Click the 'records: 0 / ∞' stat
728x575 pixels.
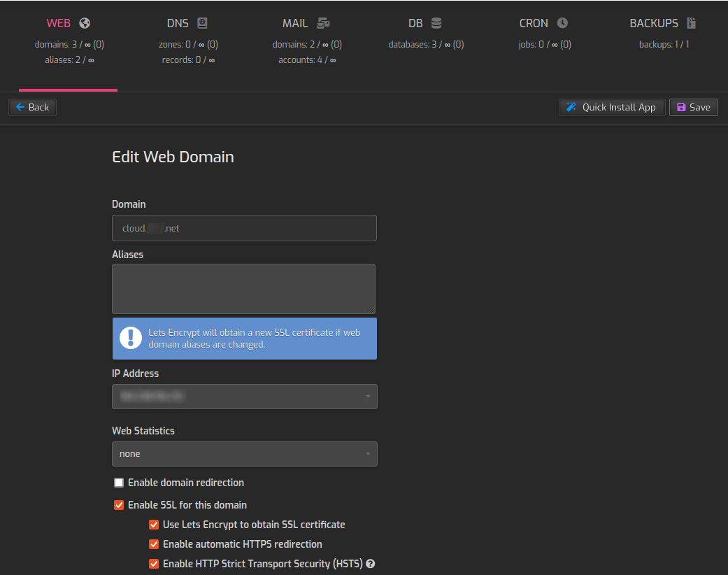click(188, 60)
